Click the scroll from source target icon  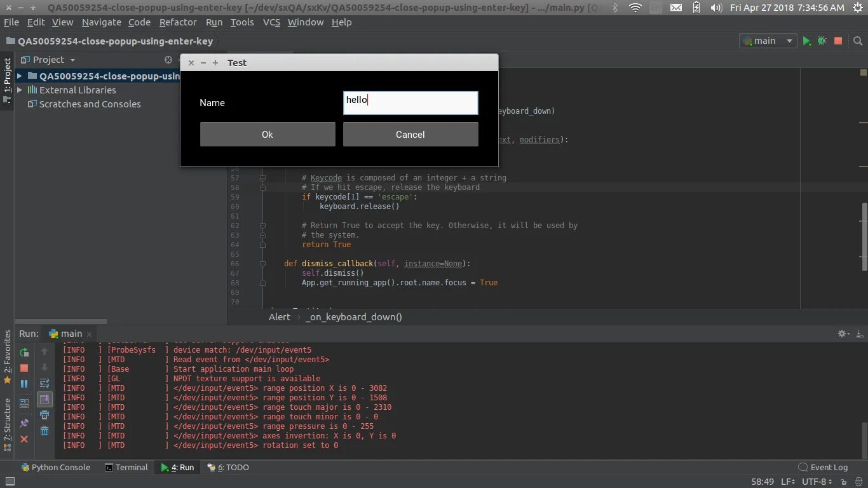pyautogui.click(x=168, y=60)
